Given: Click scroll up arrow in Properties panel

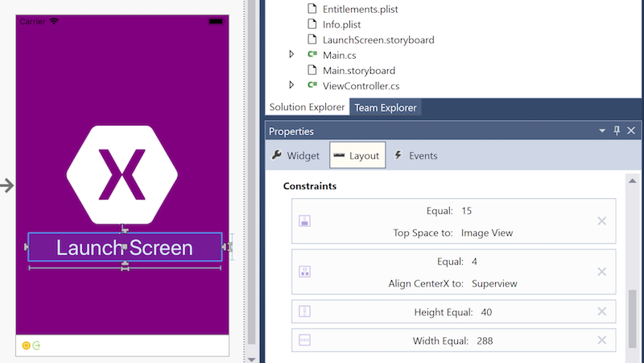Looking at the screenshot, I should point(633,180).
